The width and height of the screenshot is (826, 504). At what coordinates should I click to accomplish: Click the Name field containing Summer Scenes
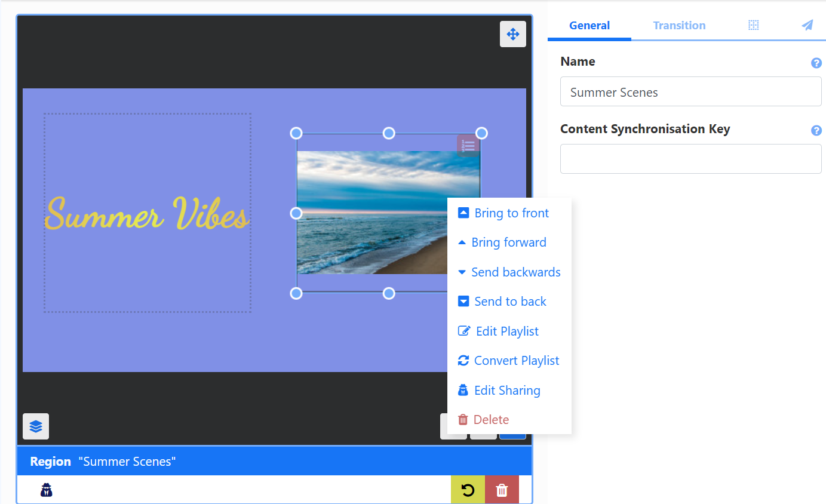pos(690,92)
